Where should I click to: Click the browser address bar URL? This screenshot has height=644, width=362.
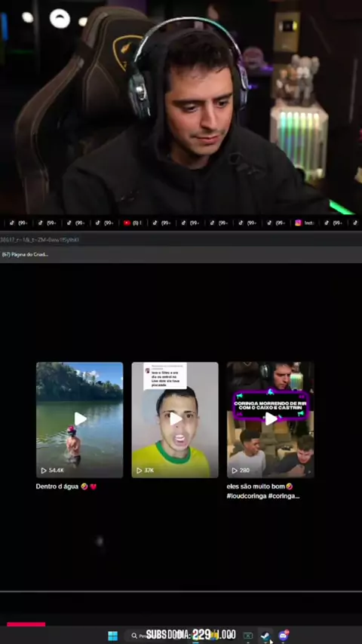pyautogui.click(x=39, y=240)
